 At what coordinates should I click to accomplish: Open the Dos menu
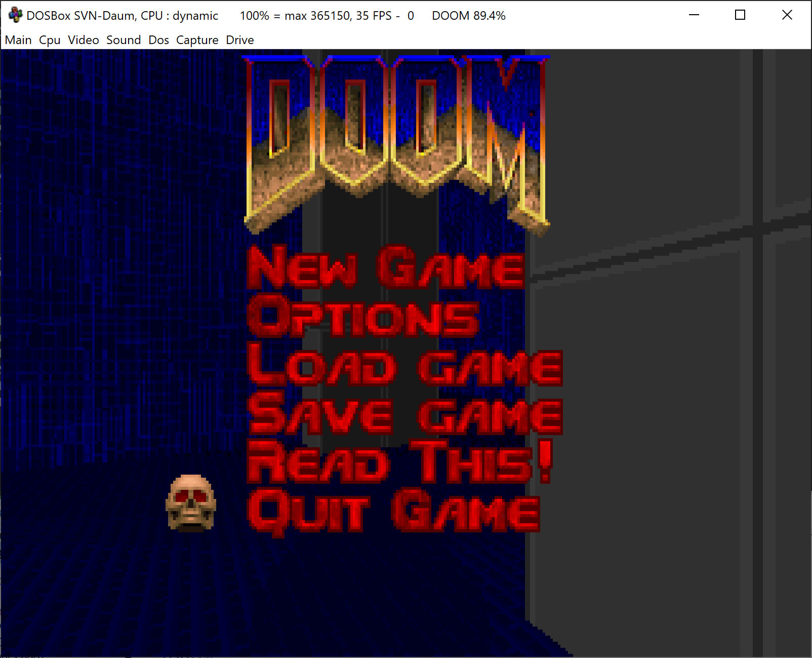[x=159, y=40]
